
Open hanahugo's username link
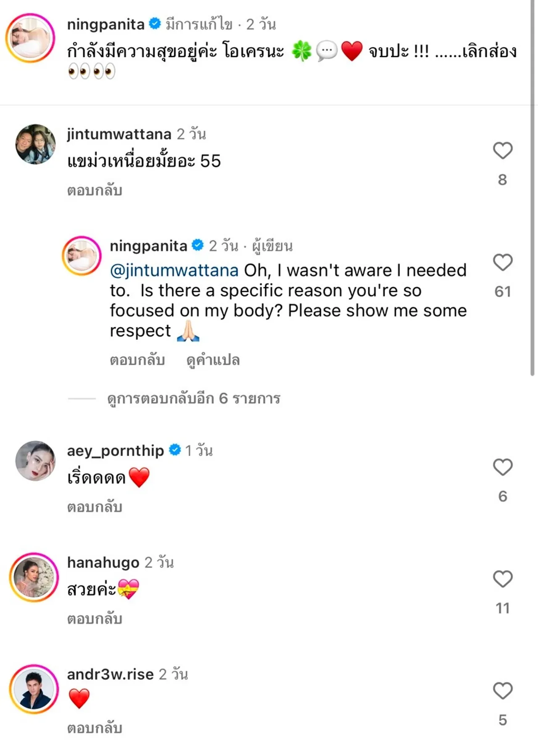103,562
